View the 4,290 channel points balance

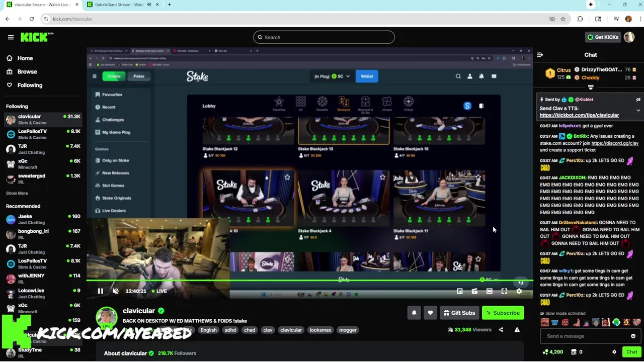[553, 352]
